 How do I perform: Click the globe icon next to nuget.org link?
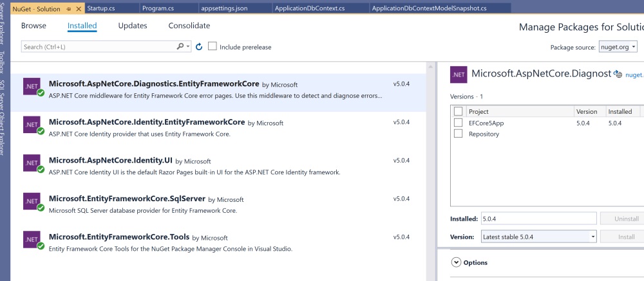tap(618, 75)
